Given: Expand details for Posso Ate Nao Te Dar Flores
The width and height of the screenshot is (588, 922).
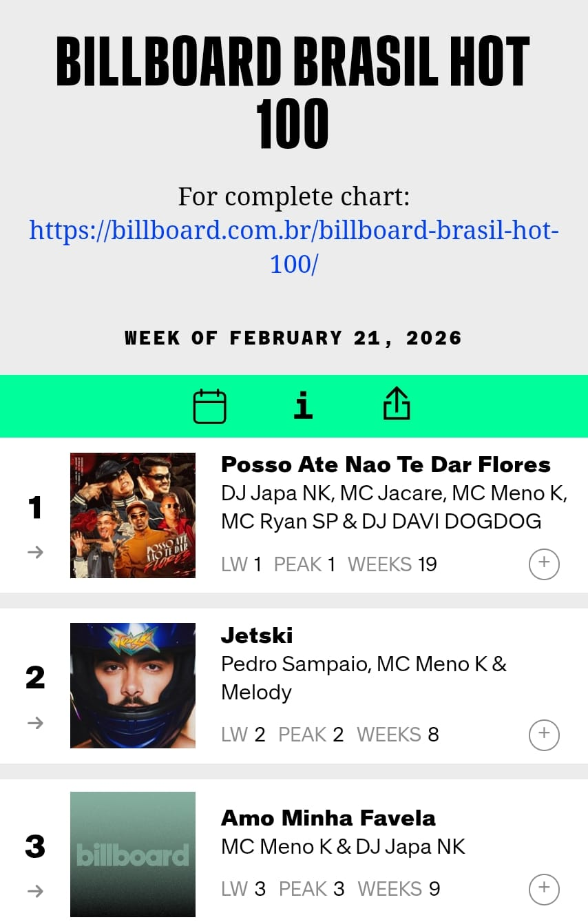Looking at the screenshot, I should 544,564.
